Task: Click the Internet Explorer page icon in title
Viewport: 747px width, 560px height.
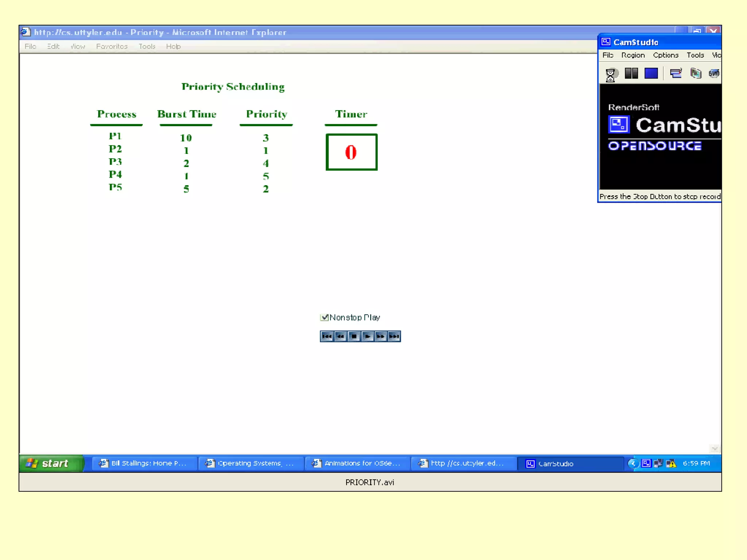Action: [26, 32]
